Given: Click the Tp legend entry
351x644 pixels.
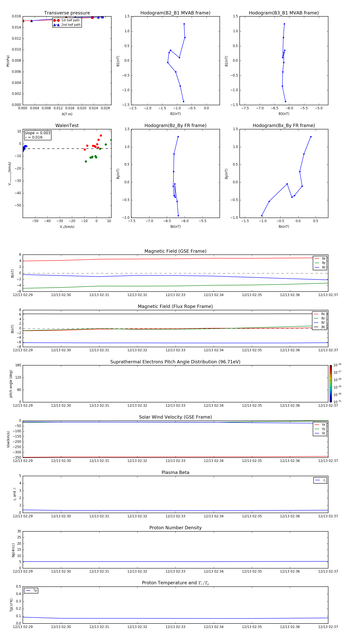Looking at the screenshot, I should [x=31, y=591].
